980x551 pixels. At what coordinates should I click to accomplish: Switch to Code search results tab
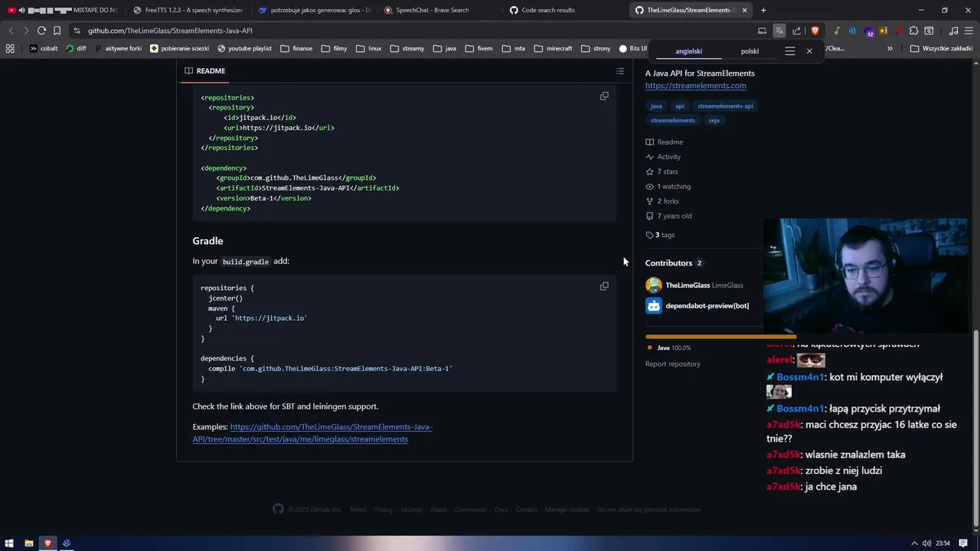tap(563, 10)
